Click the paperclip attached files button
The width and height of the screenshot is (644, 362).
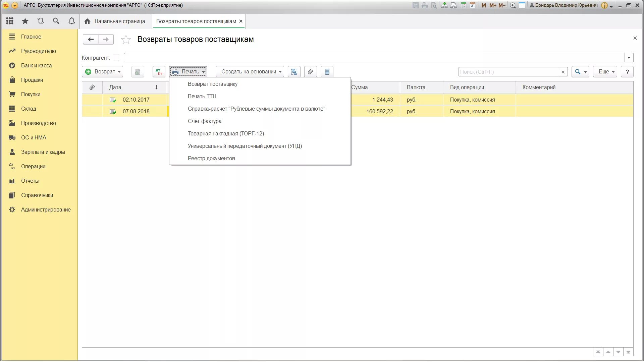[x=311, y=72]
